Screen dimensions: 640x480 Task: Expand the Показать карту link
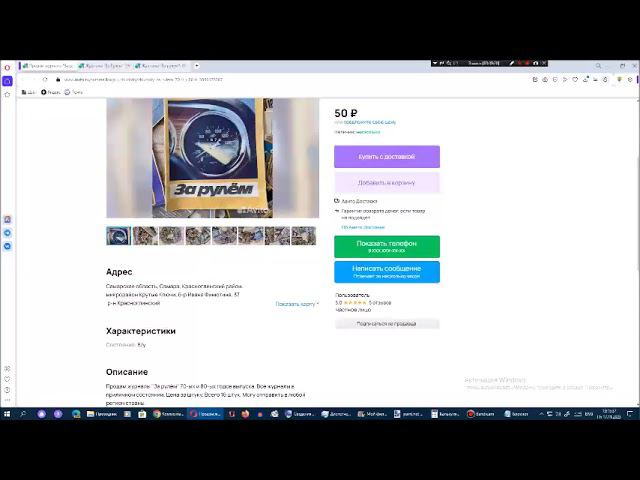[297, 304]
